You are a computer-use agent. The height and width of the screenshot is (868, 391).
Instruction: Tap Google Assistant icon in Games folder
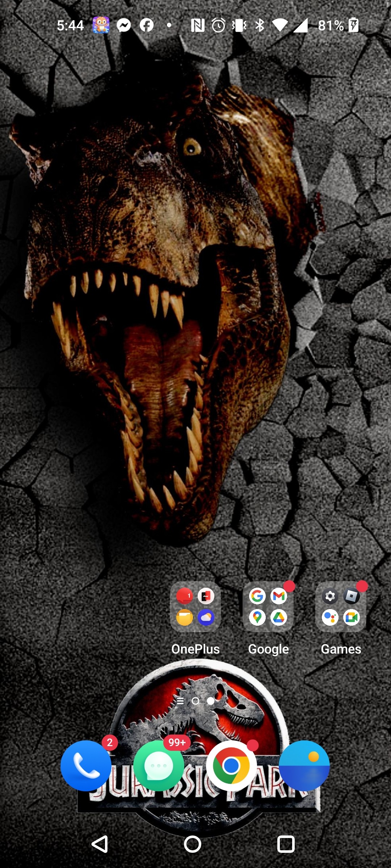pyautogui.click(x=330, y=617)
